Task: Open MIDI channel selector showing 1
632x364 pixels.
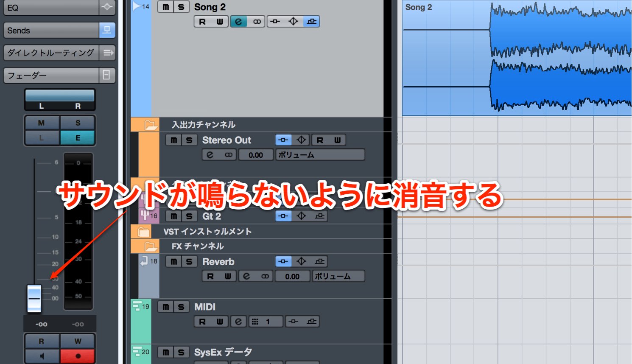Action: (x=266, y=322)
